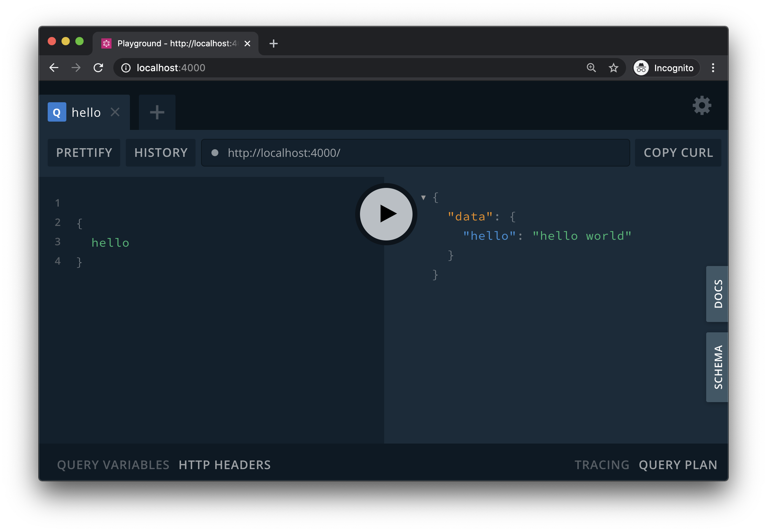Close the hello query tab
Viewport: 767px width, 532px height.
click(115, 112)
